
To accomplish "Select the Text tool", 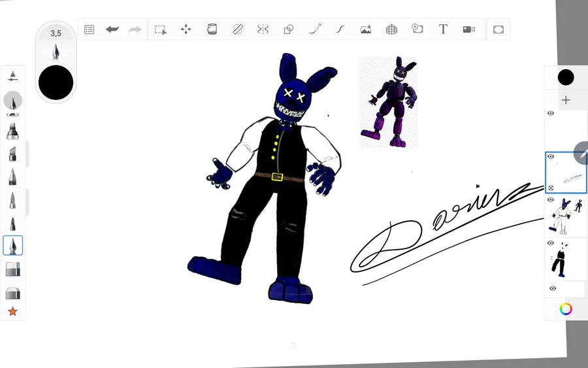I will click(443, 29).
